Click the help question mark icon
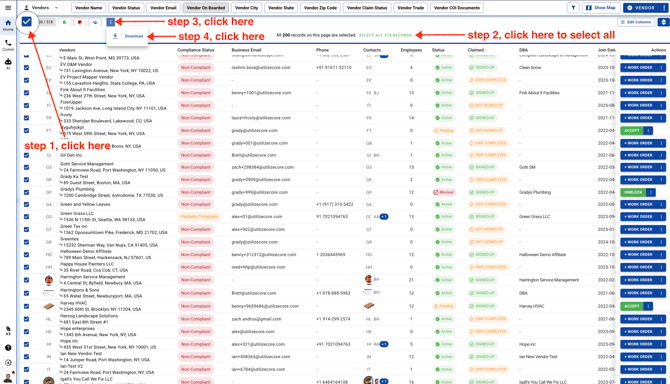The image size is (670, 384). (x=8, y=348)
